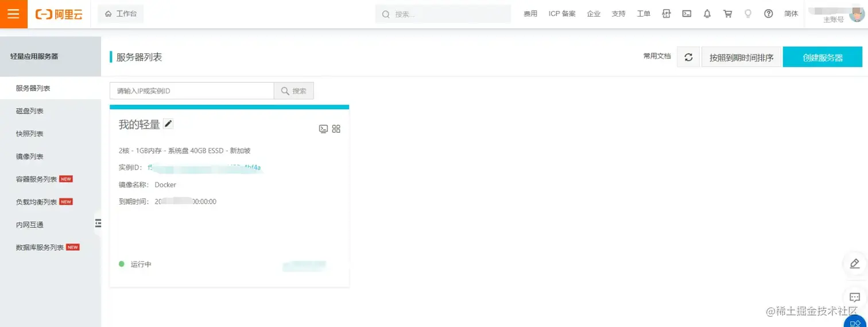This screenshot has width=868, height=327.
Task: Focus the IP or instance ID input
Action: tap(192, 91)
